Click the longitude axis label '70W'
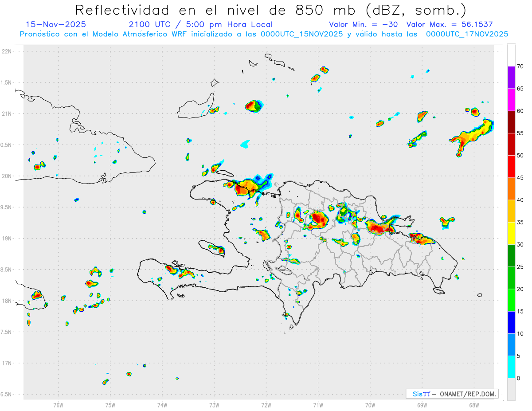Viewport: 532px width, 411px height. click(x=370, y=405)
